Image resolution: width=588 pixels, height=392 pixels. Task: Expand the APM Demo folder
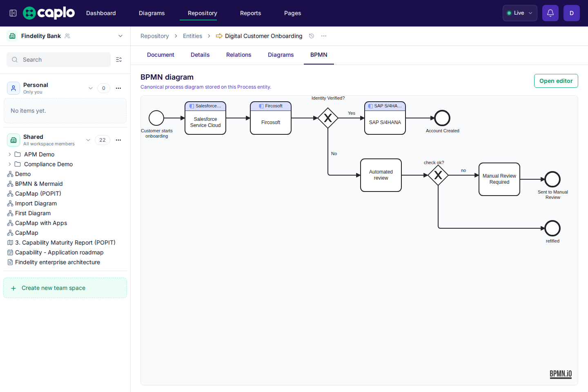pos(10,154)
